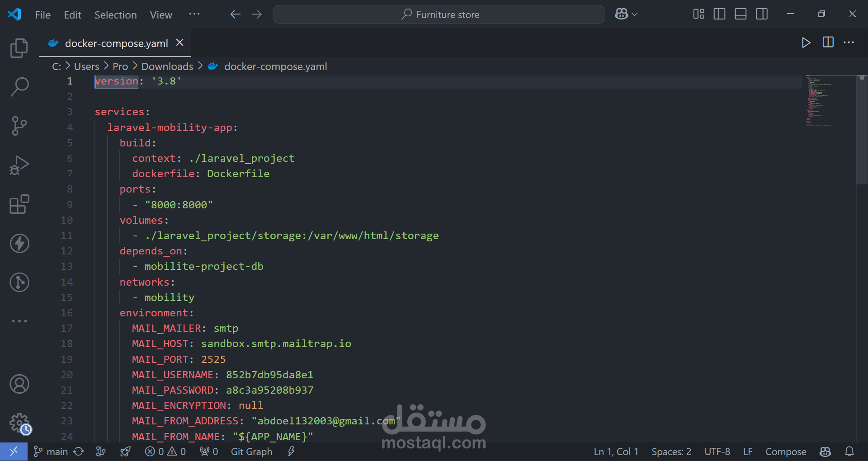Click the ports forwarded 0 indicator
Image resolution: width=868 pixels, height=461 pixels.
pyautogui.click(x=209, y=452)
